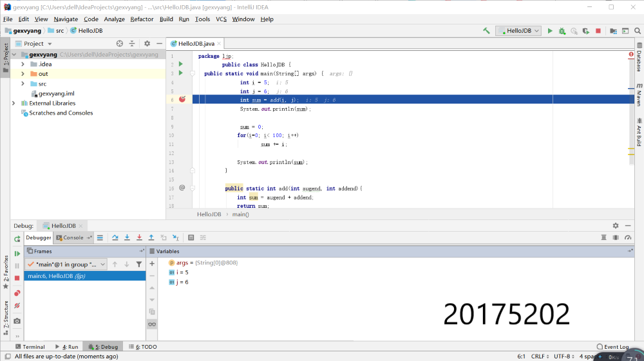Stop the debug session from the sidebar

17,278
